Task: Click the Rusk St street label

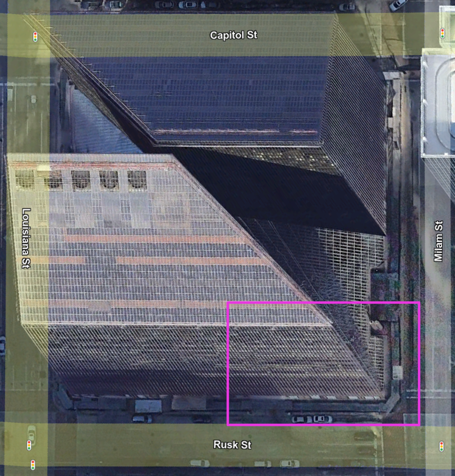Action: click(x=232, y=445)
